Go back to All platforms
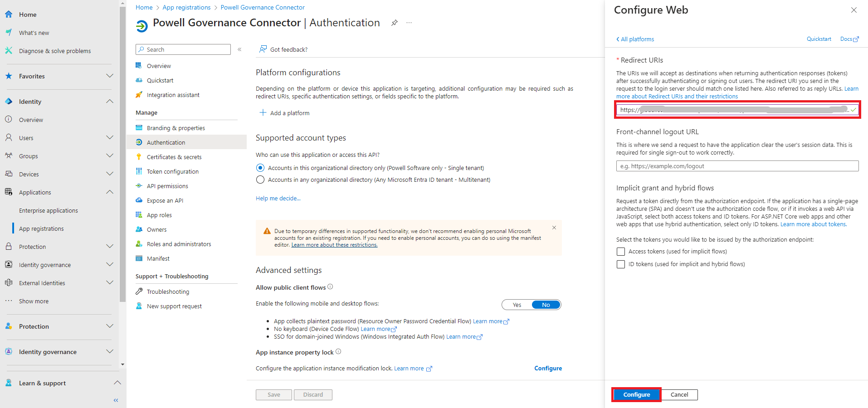 point(635,39)
